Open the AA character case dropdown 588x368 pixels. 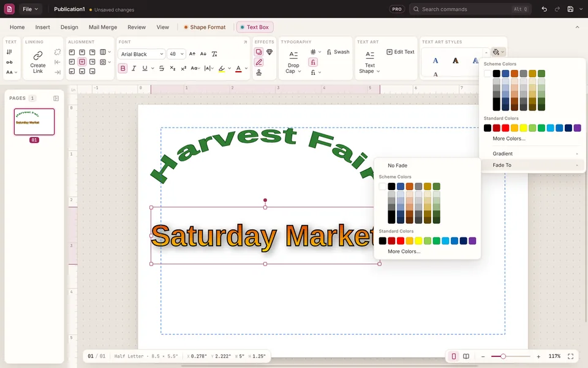(x=12, y=72)
